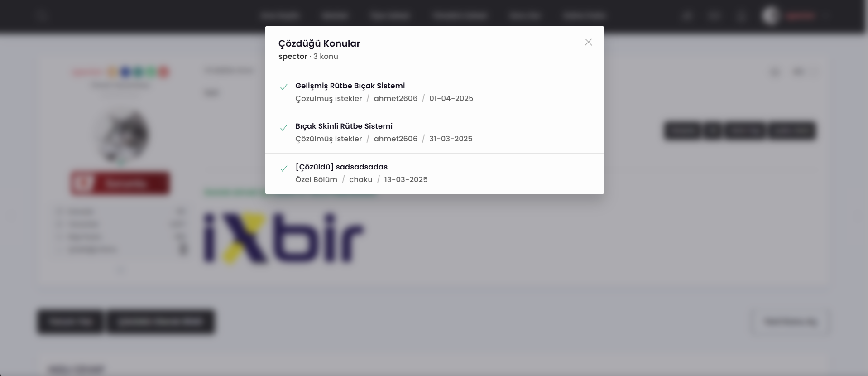Open Çözülmüş istekler forum in 31-03-2025 row
The height and width of the screenshot is (376, 868).
point(329,139)
